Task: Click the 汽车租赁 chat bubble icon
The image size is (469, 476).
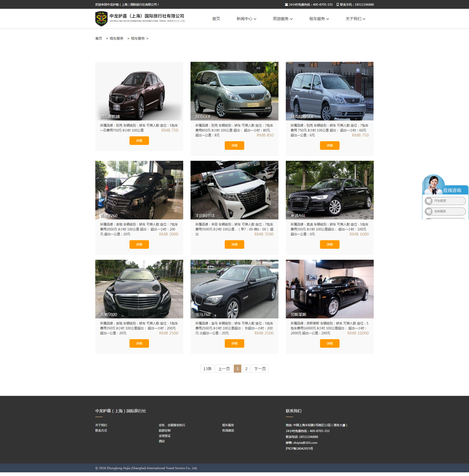Action: [x=429, y=201]
